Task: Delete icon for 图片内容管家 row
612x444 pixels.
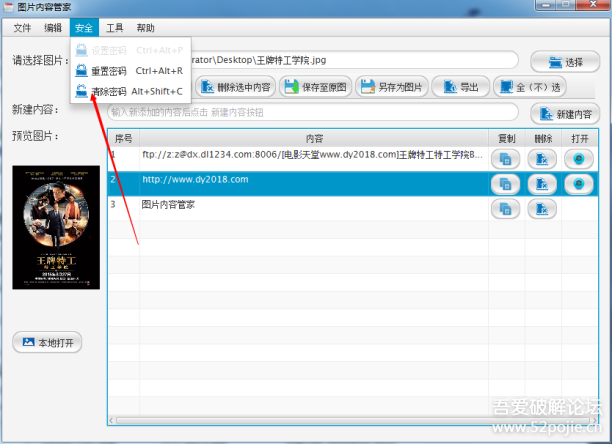Action: tap(542, 209)
